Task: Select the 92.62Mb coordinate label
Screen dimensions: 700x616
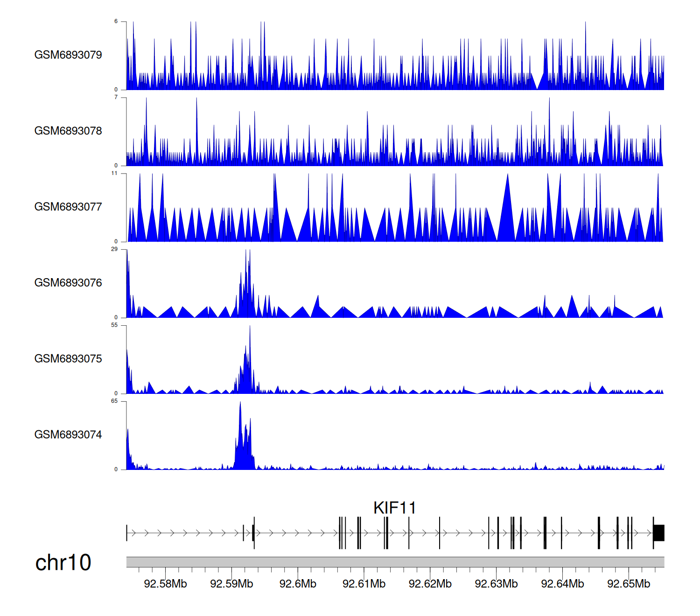Action: click(x=430, y=584)
